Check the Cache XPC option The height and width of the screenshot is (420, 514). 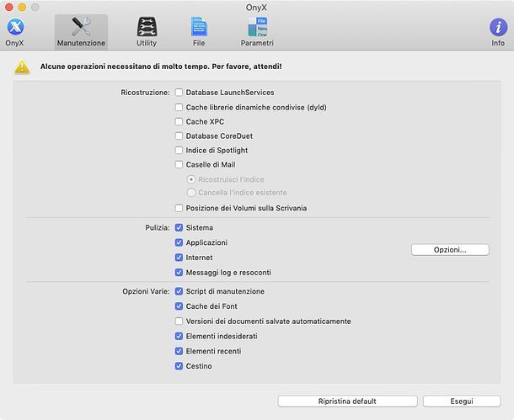179,122
